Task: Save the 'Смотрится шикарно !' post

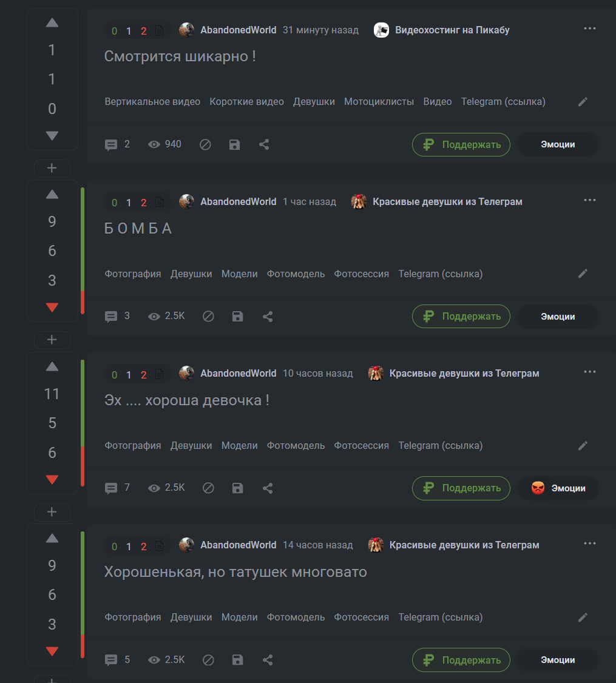Action: pyautogui.click(x=234, y=144)
